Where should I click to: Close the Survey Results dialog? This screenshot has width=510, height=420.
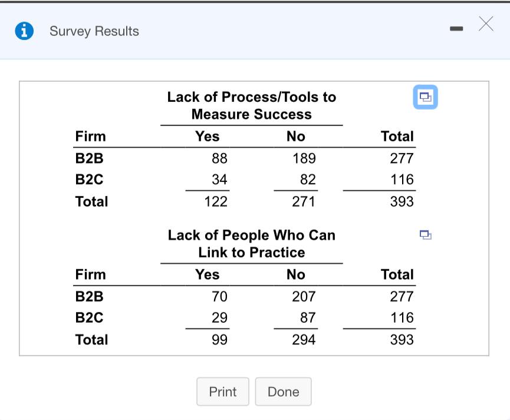coord(486,24)
